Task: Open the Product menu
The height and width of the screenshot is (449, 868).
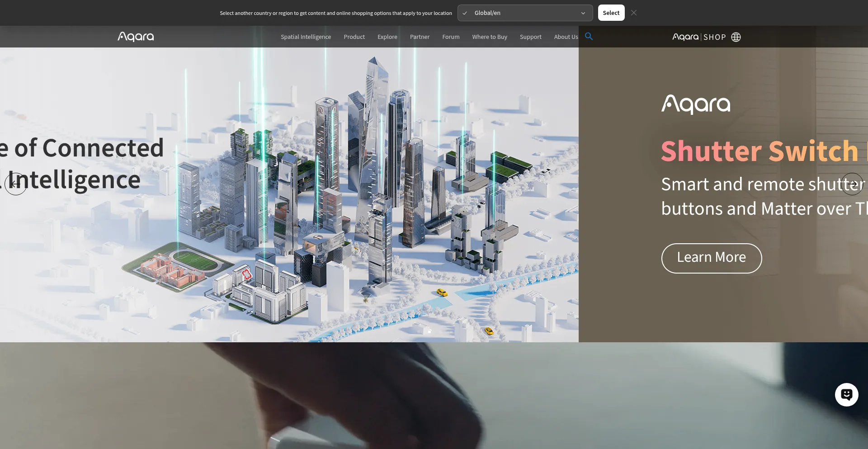Action: tap(354, 37)
